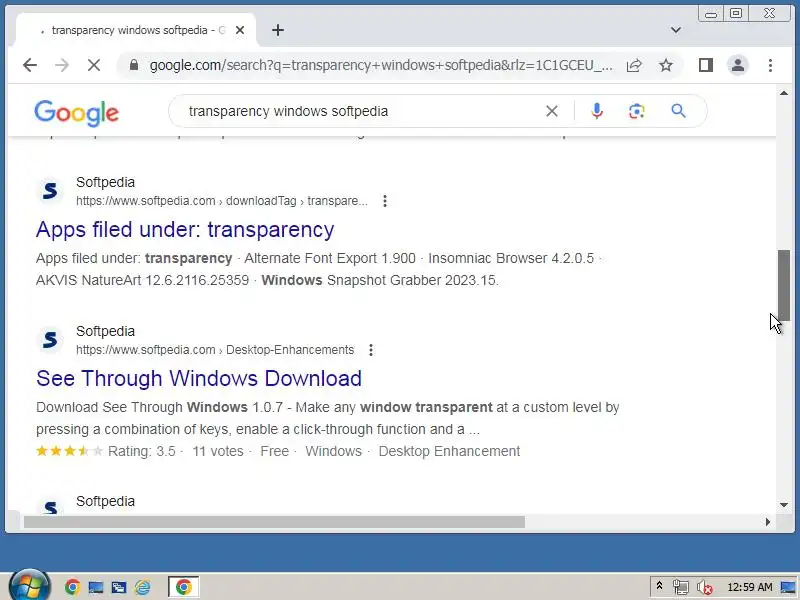
Task: Open Chrome's three-dot menu
Action: pos(770,65)
